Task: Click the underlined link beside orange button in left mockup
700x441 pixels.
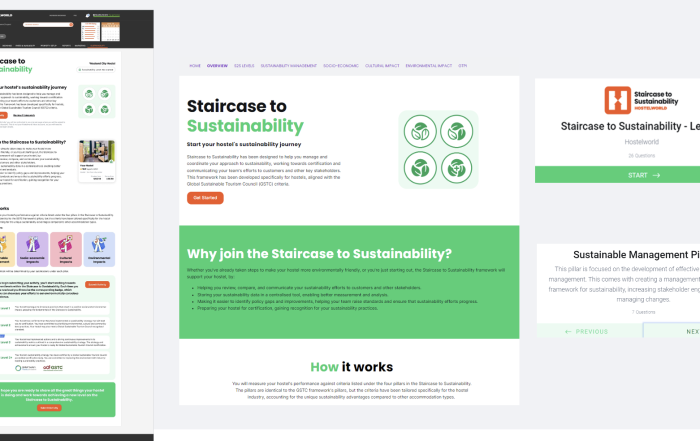Action: (24, 116)
